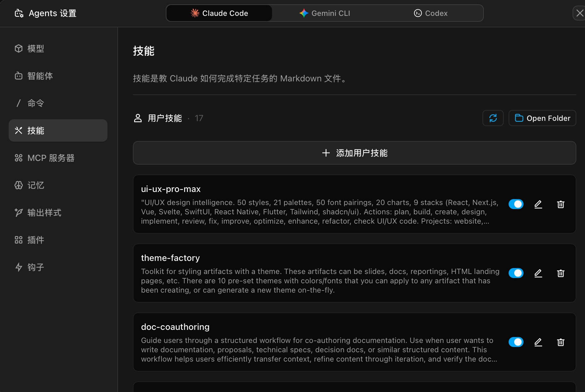Viewport: 585px width, 392px height.
Task: Select the Claude Code tab
Action: click(x=219, y=13)
